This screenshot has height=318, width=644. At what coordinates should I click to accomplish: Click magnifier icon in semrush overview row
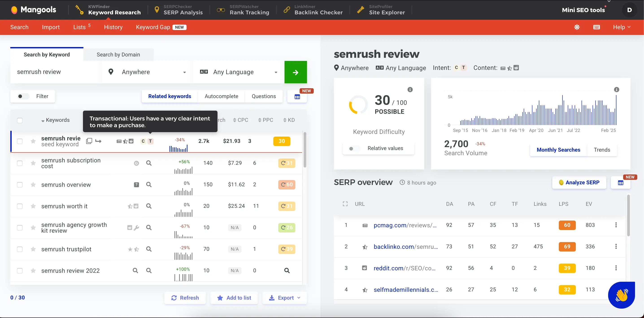(x=149, y=185)
